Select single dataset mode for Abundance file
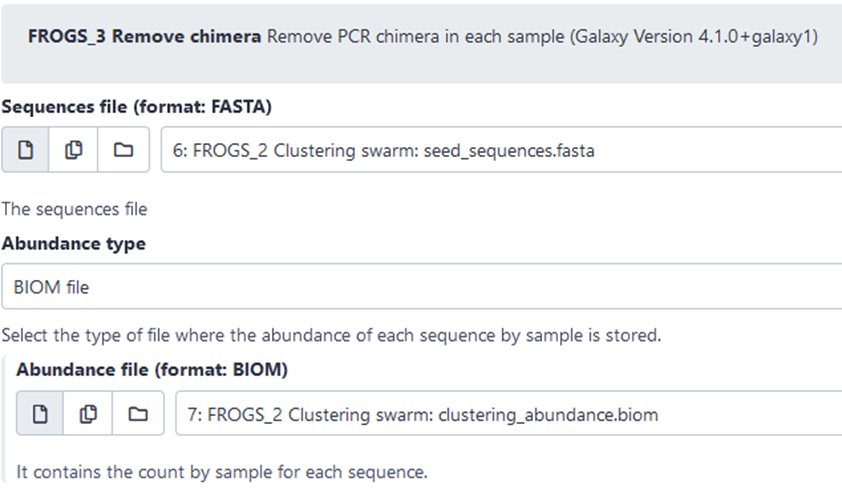Viewport: 842px width, 498px height. pos(41,414)
